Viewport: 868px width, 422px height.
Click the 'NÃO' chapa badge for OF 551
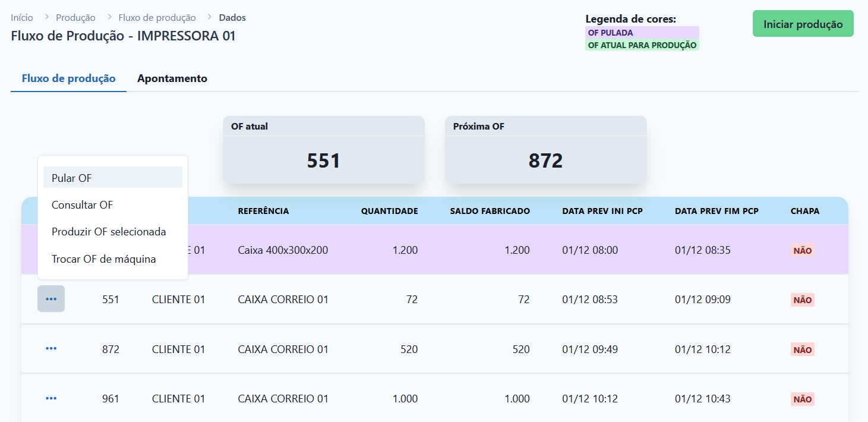tap(802, 300)
